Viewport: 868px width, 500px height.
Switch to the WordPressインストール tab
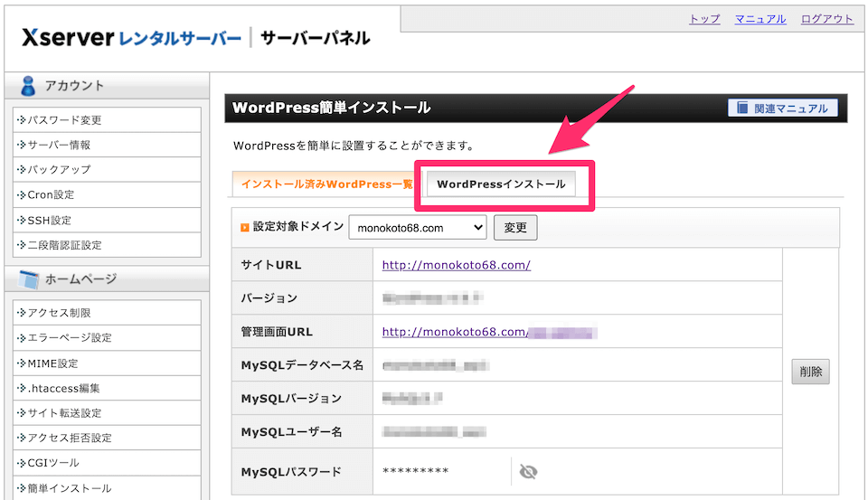501,184
